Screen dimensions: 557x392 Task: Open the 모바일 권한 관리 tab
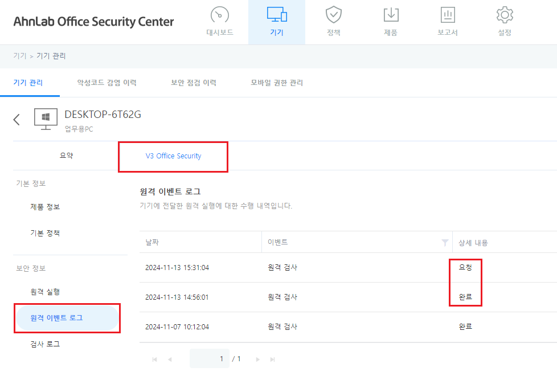pos(277,83)
